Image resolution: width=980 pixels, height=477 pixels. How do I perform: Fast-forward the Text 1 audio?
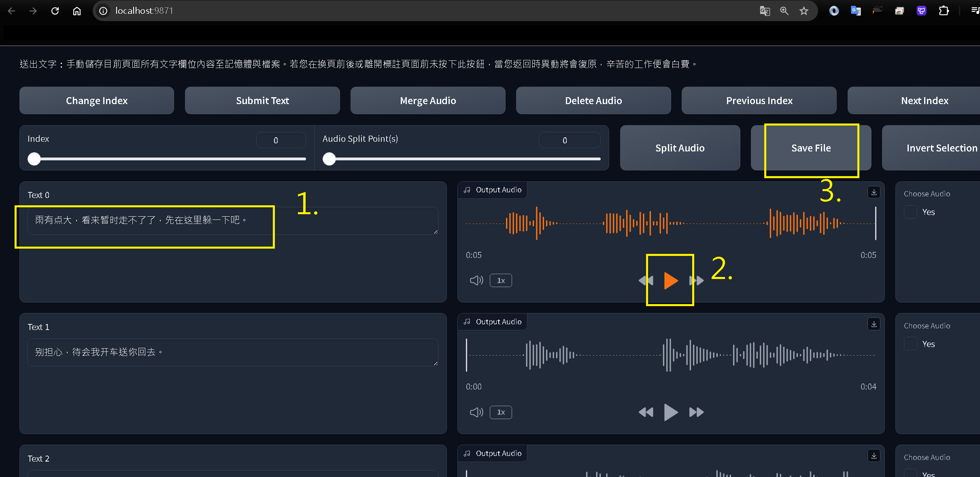pos(696,412)
